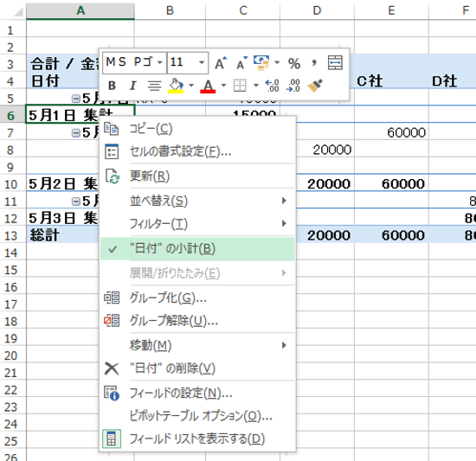Image resolution: width=476 pixels, height=461 pixels.
Task: Uncheck "日付" の小計(B) option
Action: [x=197, y=249]
